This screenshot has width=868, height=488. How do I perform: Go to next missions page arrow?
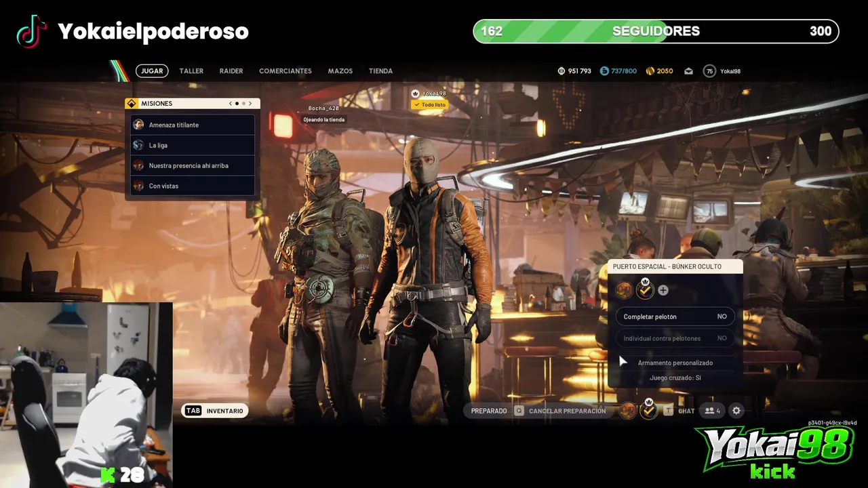[x=250, y=104]
